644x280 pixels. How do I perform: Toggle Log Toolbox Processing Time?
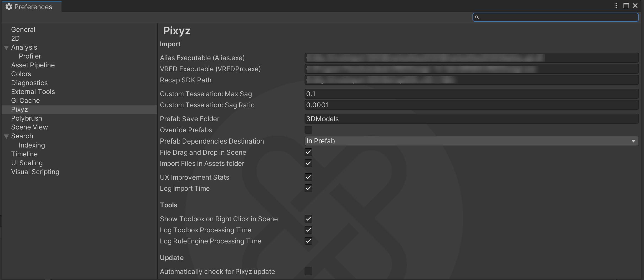[x=308, y=230]
